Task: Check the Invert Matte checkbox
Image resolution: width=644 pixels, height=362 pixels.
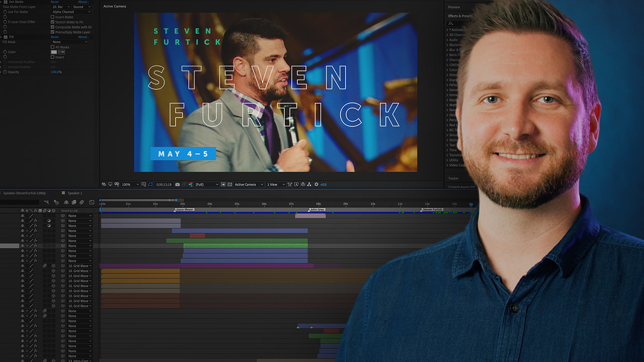Action: pos(52,17)
